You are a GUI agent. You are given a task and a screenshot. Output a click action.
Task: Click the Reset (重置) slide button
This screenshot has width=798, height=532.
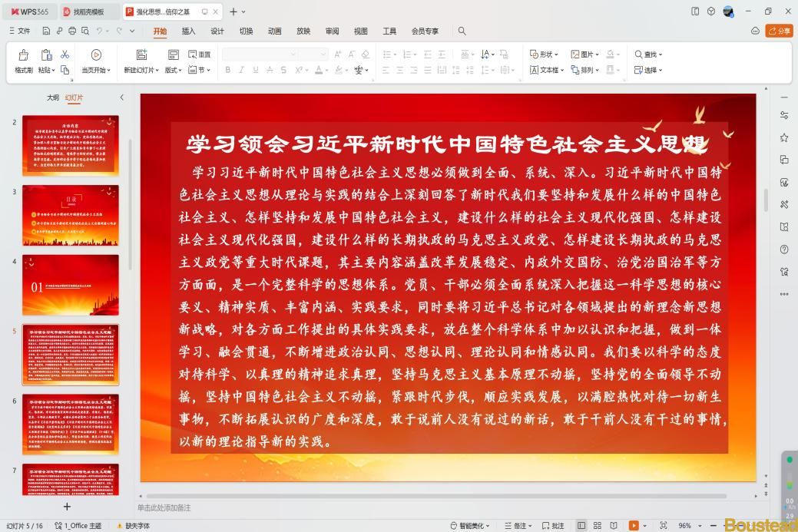[x=200, y=55]
